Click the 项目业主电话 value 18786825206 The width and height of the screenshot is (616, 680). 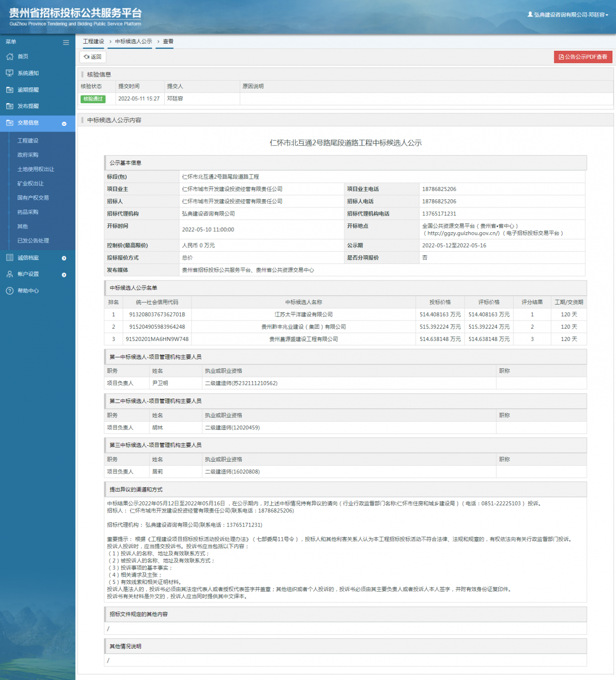coord(439,189)
